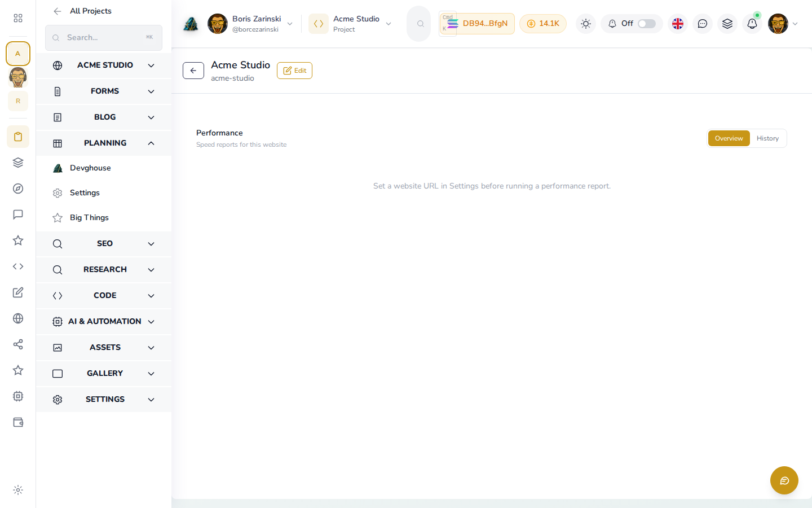
Task: Expand the AI & AUTOMATION section
Action: [x=104, y=322]
